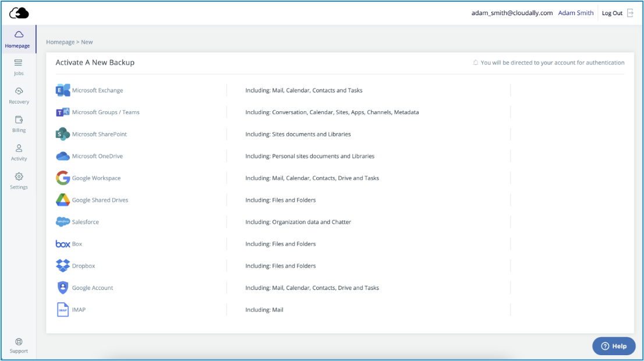Click adam_smith@cloudally.com email text
The height and width of the screenshot is (361, 644).
point(512,13)
